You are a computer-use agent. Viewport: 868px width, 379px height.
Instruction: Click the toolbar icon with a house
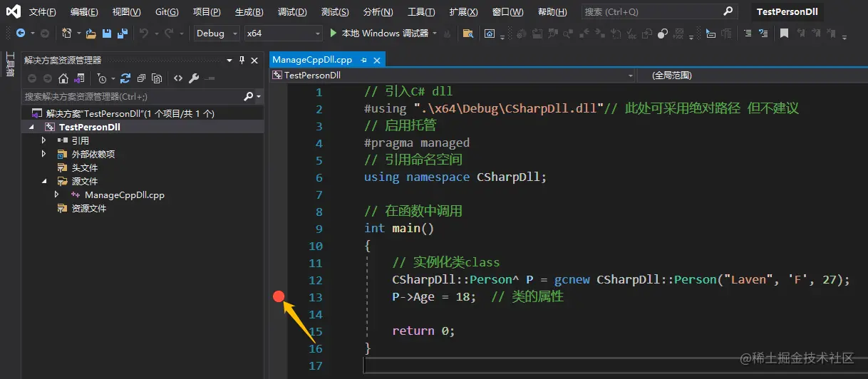490,33
